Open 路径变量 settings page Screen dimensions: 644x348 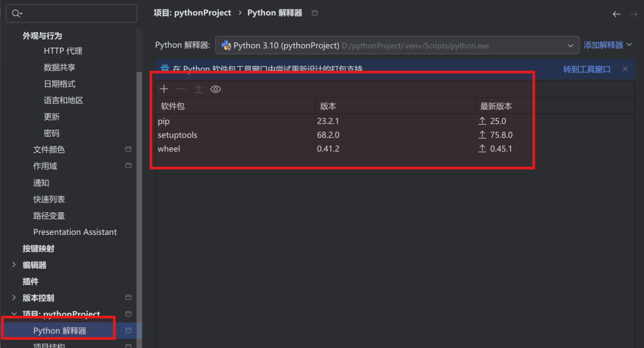(49, 216)
